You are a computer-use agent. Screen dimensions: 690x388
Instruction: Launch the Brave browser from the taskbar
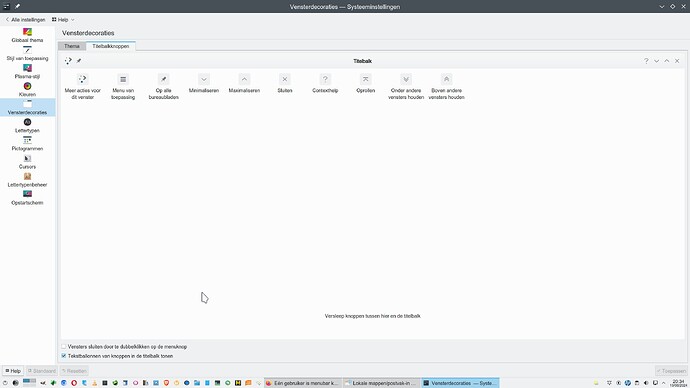click(x=166, y=383)
